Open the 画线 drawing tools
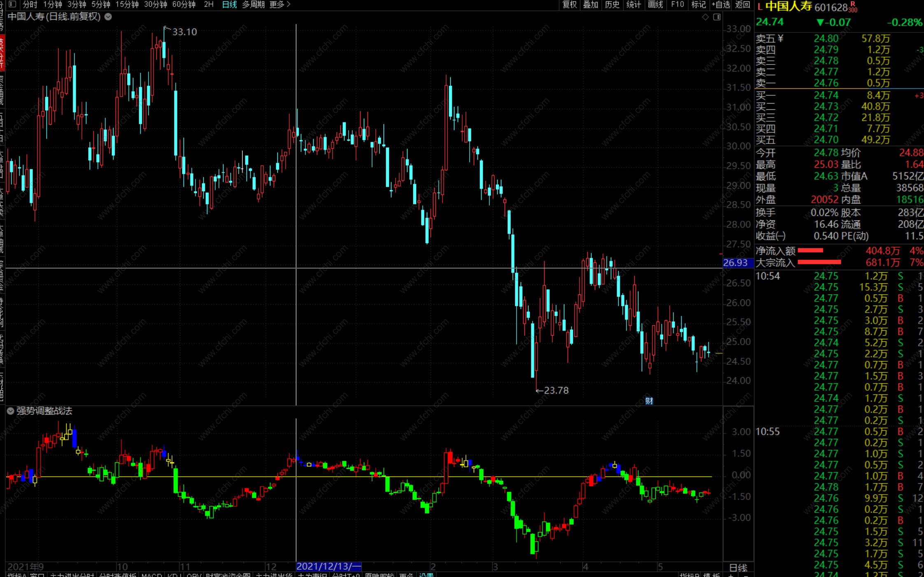 click(655, 4)
